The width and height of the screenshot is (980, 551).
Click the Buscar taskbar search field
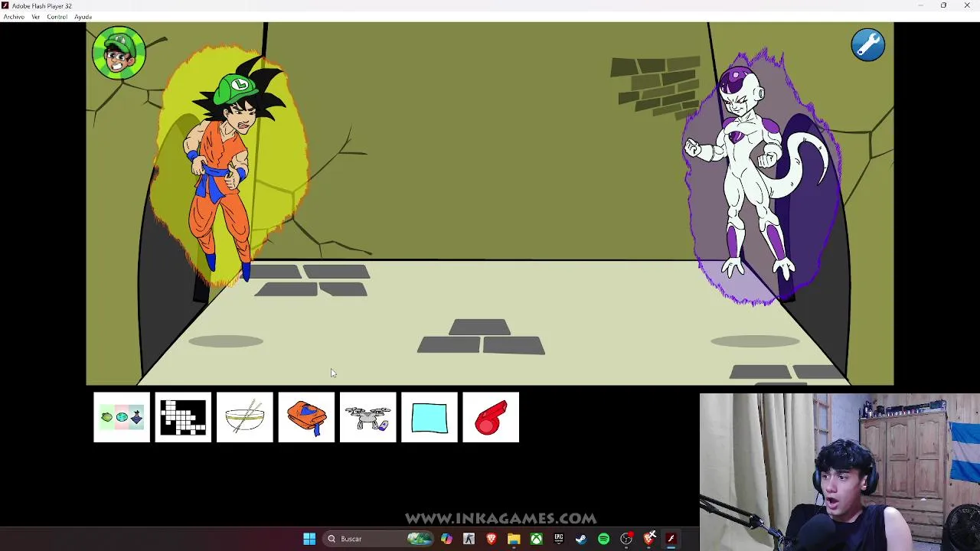tap(377, 539)
